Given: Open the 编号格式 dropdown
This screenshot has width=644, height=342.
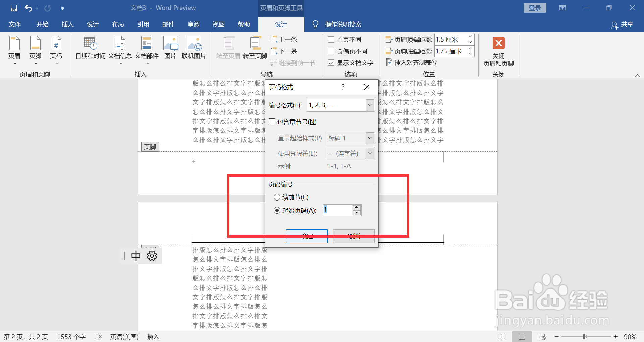Looking at the screenshot, I should pos(370,105).
